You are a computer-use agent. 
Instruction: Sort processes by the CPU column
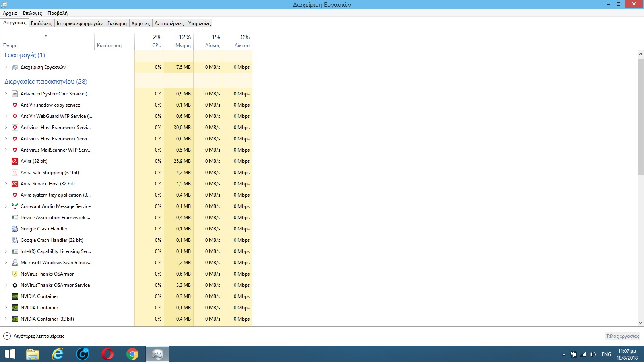(x=149, y=41)
